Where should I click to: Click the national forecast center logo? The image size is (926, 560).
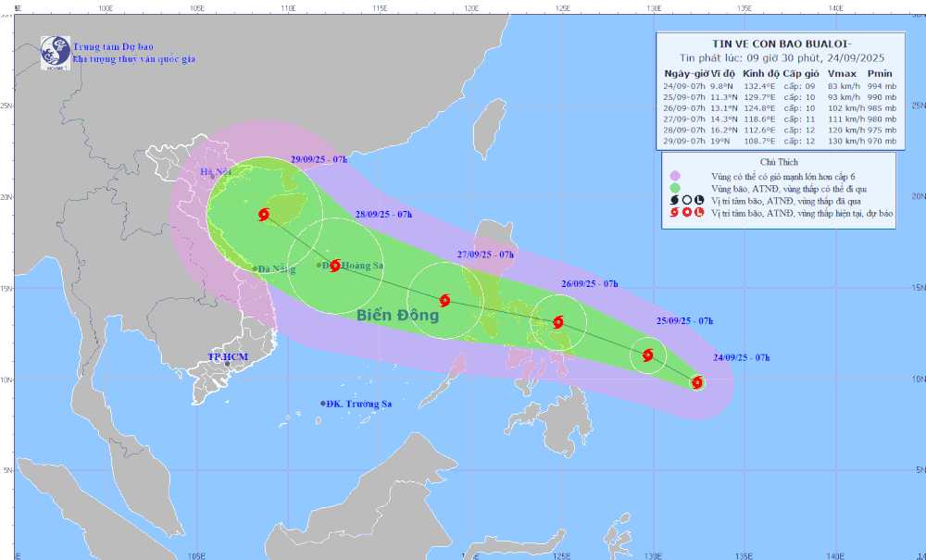[56, 53]
